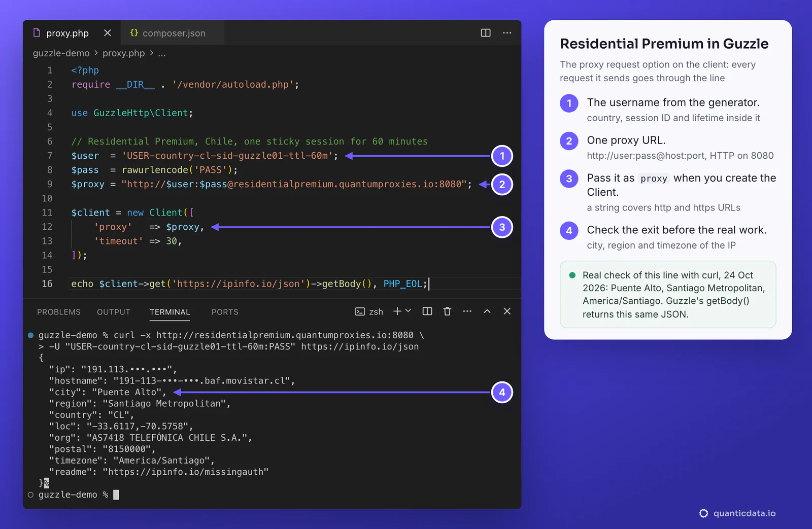812x529 pixels.
Task: Click GuzzleHttp\Client on line 4
Action: 141,113
